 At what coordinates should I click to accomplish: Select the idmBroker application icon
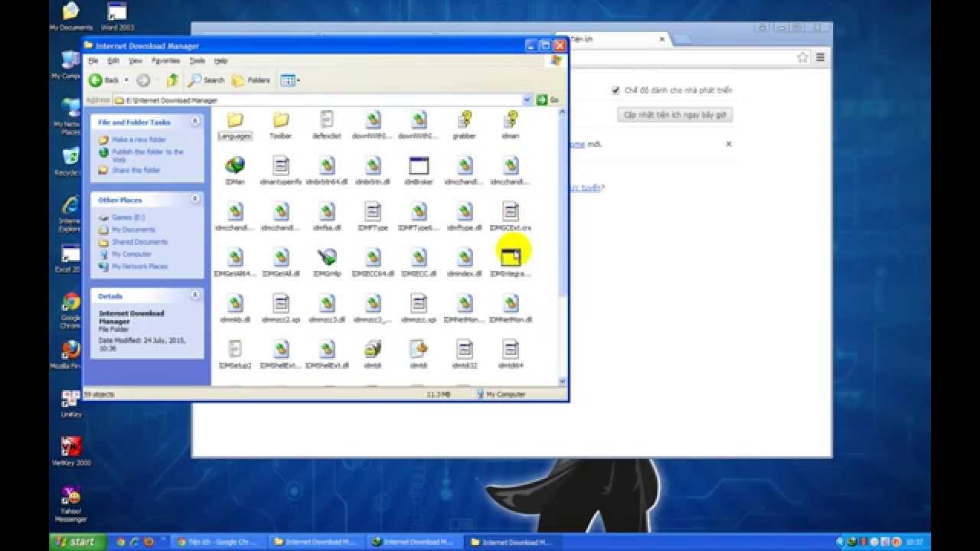(419, 165)
